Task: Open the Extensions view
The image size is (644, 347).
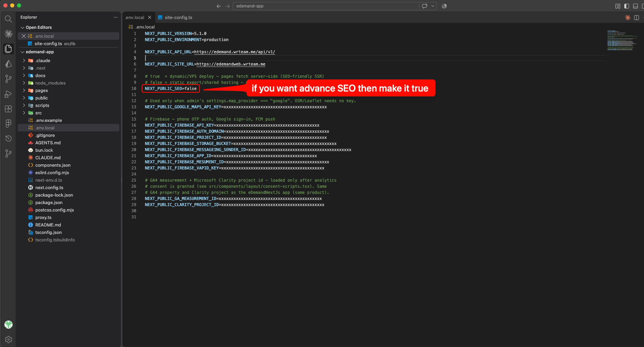Action: [x=8, y=109]
